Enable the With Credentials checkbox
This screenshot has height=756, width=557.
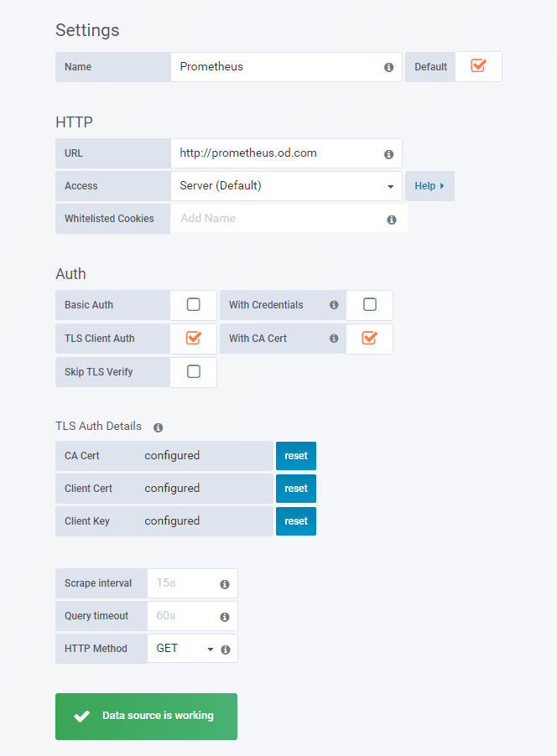click(x=370, y=305)
